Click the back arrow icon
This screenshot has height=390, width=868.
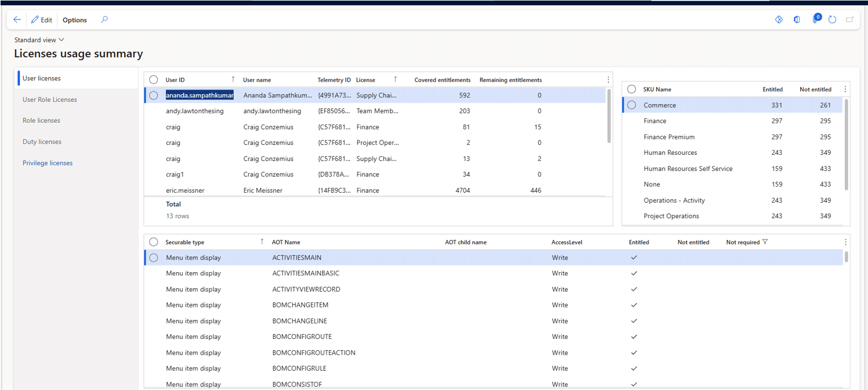coord(17,20)
